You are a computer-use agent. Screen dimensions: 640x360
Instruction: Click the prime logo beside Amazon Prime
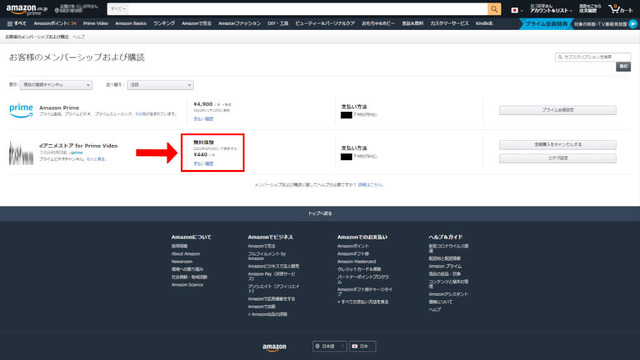[21, 111]
